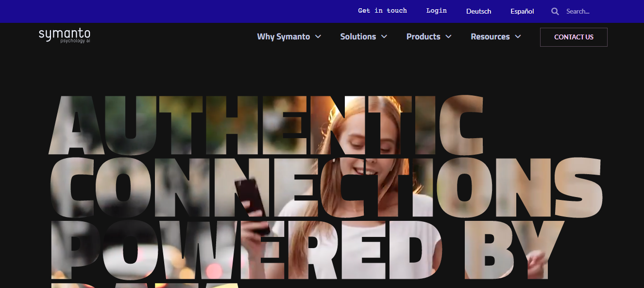644x288 pixels.
Task: Open the Symanto psychology ai logo
Action: tap(65, 36)
